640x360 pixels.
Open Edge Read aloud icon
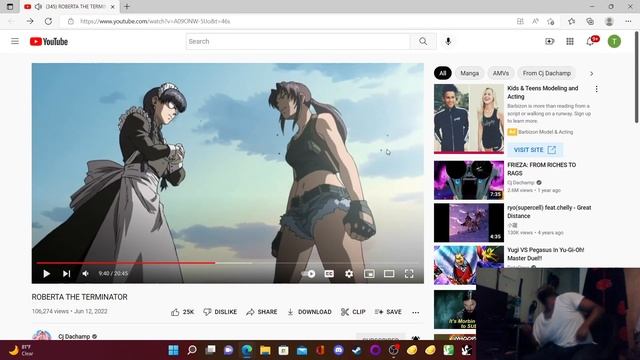click(535, 21)
